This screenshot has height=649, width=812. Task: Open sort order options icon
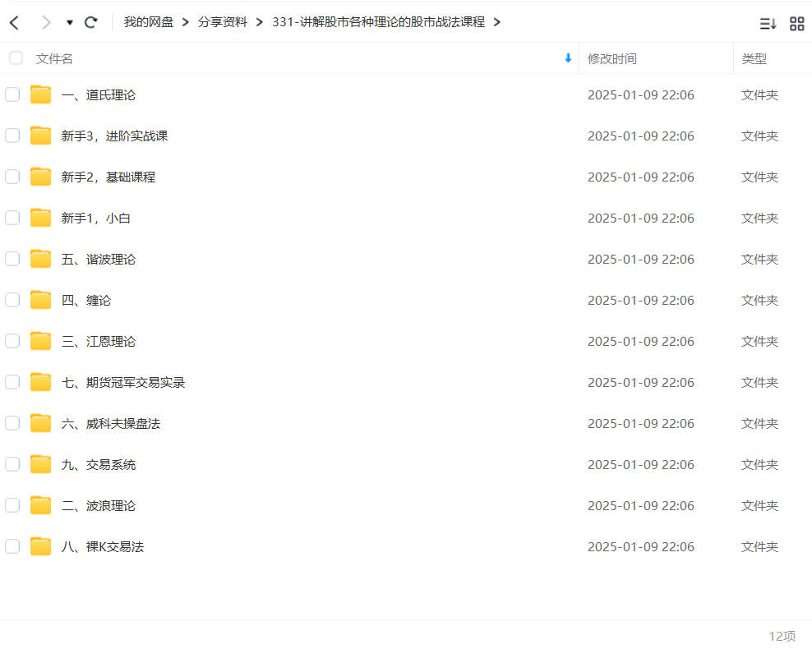[768, 23]
